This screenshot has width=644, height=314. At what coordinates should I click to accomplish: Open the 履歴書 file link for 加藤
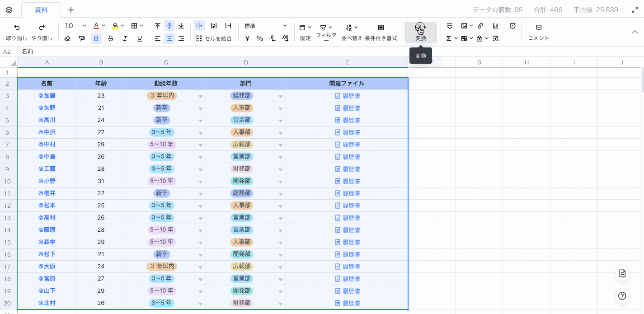click(x=351, y=96)
